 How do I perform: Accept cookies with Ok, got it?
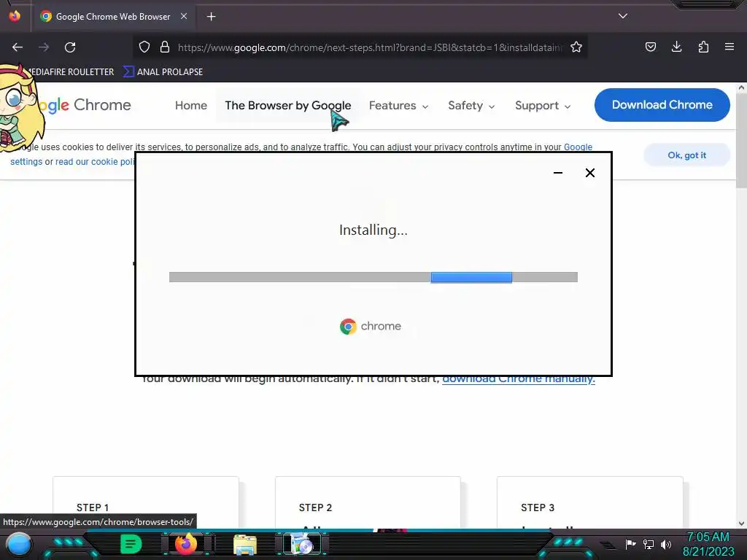[x=686, y=155]
